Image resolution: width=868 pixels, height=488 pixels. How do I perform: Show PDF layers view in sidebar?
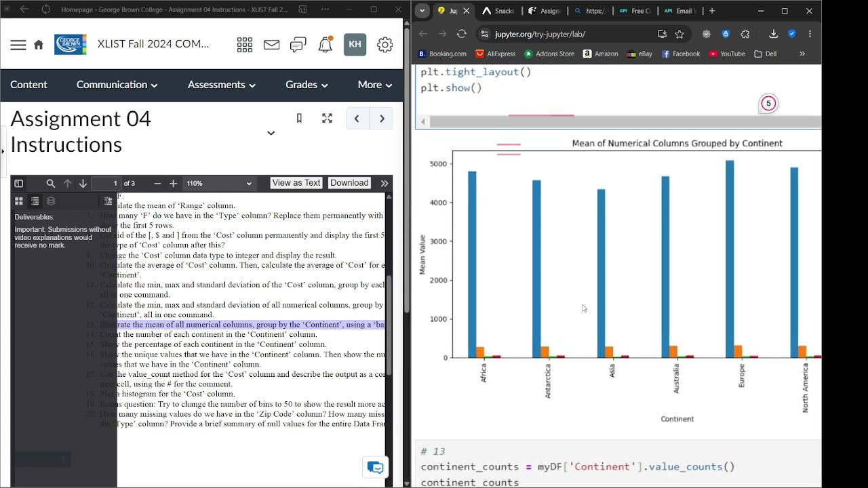pos(51,201)
